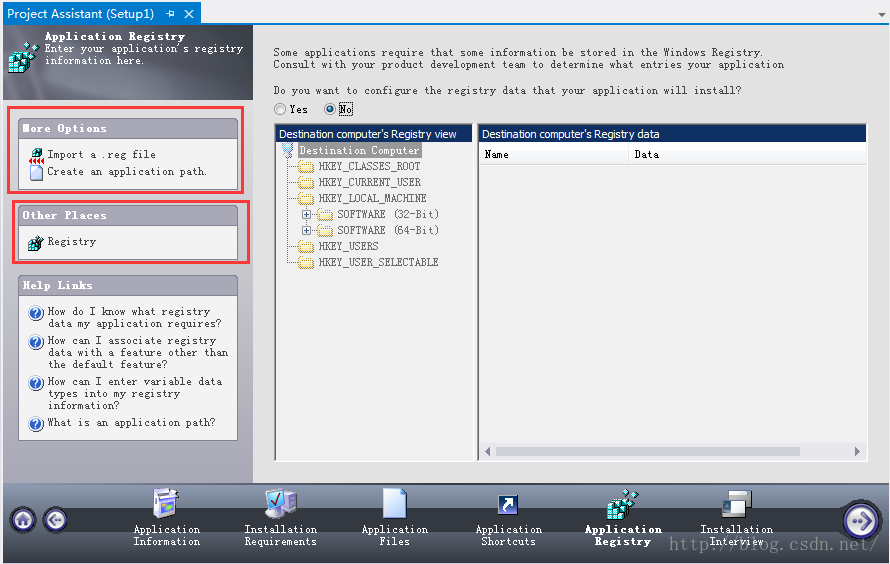Click the Import a .reg file icon
The width and height of the screenshot is (890, 564).
pyautogui.click(x=36, y=155)
